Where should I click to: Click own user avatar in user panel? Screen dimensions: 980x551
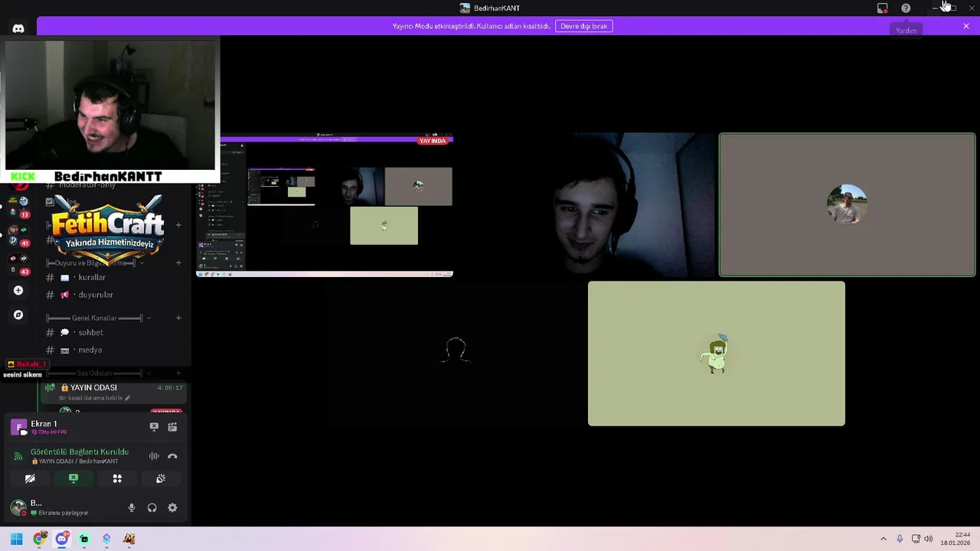click(18, 507)
